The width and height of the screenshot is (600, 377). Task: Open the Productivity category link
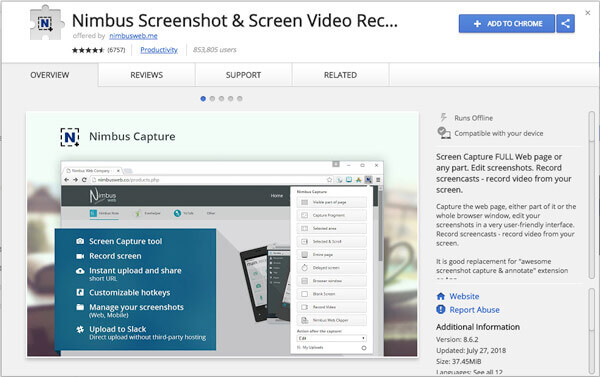point(159,50)
